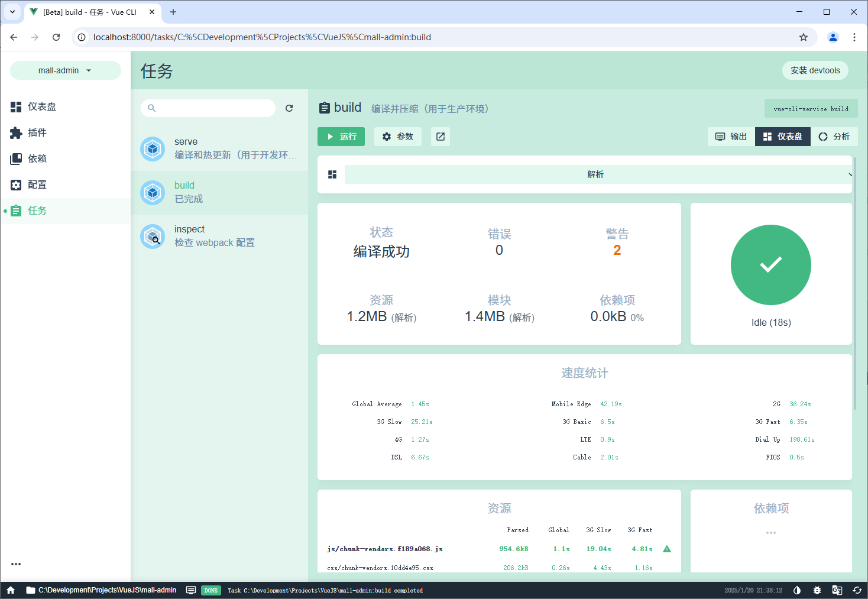Open the 配置 configuration section

65,184
